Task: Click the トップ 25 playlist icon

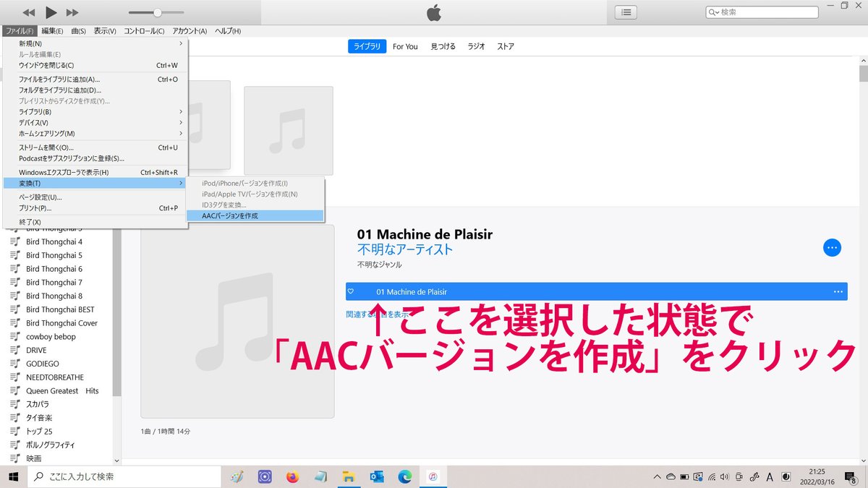Action: point(14,432)
